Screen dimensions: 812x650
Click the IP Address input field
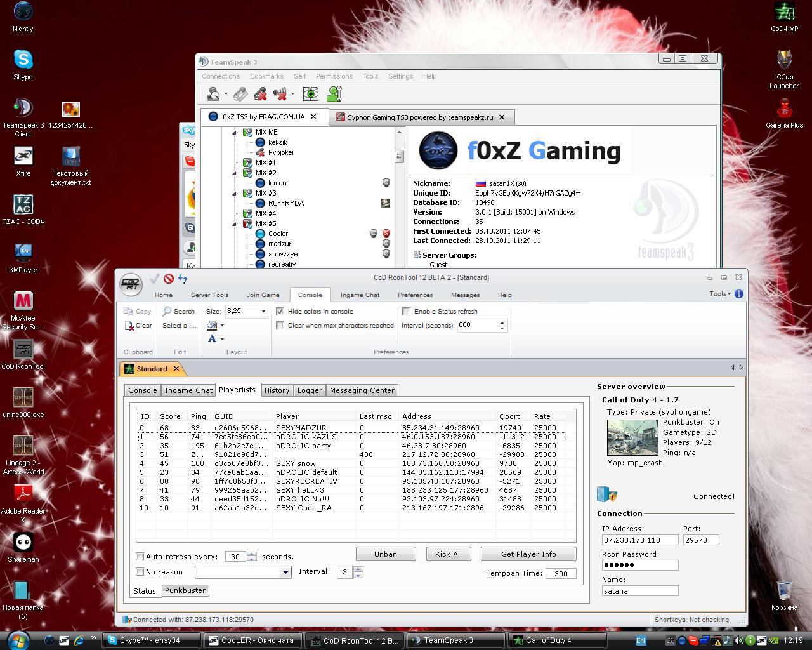pos(640,540)
